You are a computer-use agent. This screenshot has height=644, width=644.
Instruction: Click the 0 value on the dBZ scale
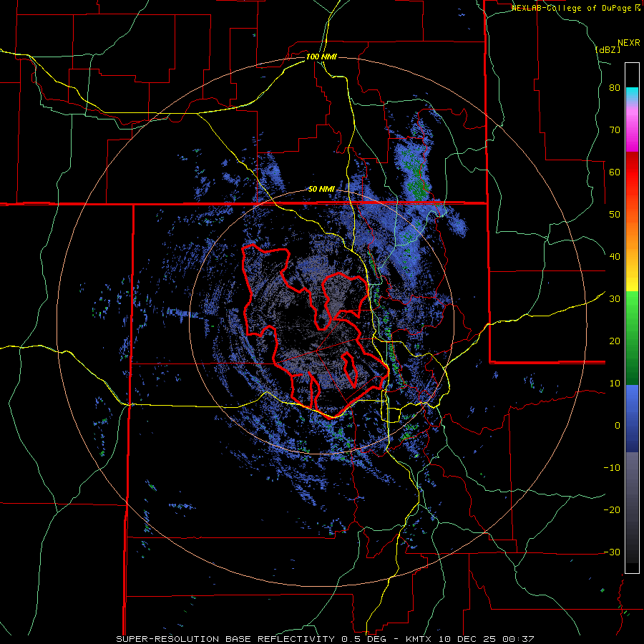tap(618, 426)
